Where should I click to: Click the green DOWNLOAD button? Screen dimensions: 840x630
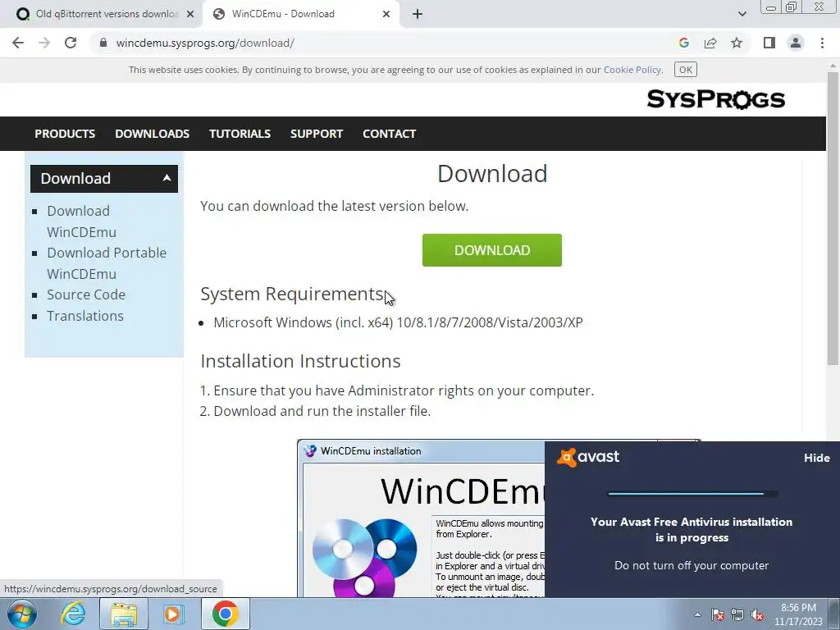coord(492,250)
